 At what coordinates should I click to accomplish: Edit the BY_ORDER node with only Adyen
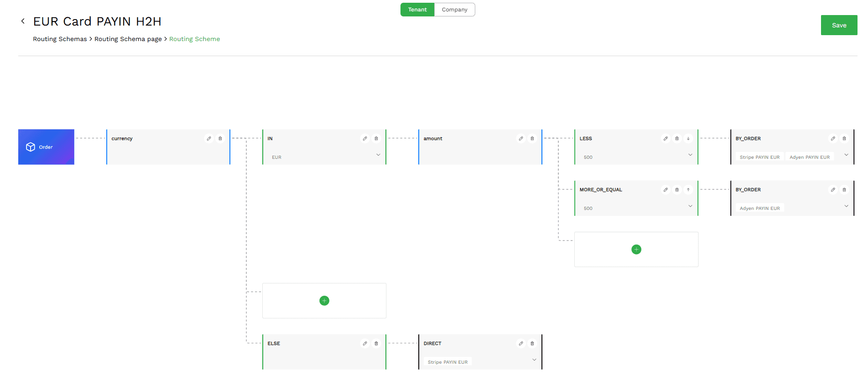coord(833,189)
